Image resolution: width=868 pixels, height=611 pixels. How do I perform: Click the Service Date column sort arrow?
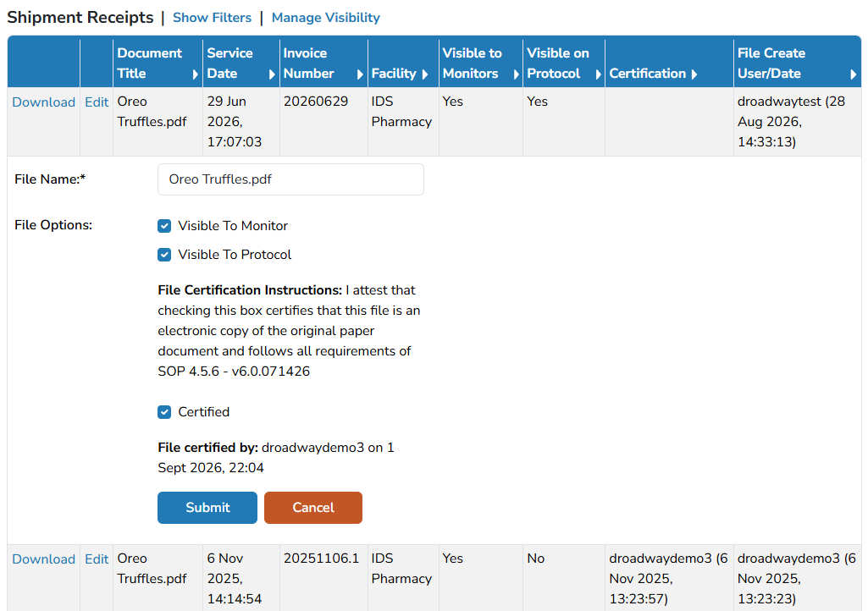click(x=272, y=74)
